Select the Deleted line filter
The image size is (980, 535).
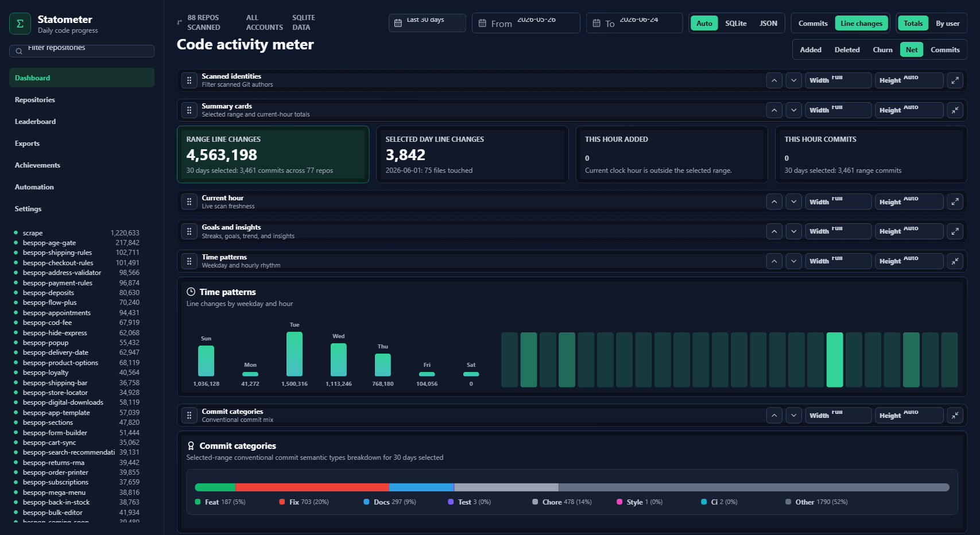pyautogui.click(x=847, y=50)
